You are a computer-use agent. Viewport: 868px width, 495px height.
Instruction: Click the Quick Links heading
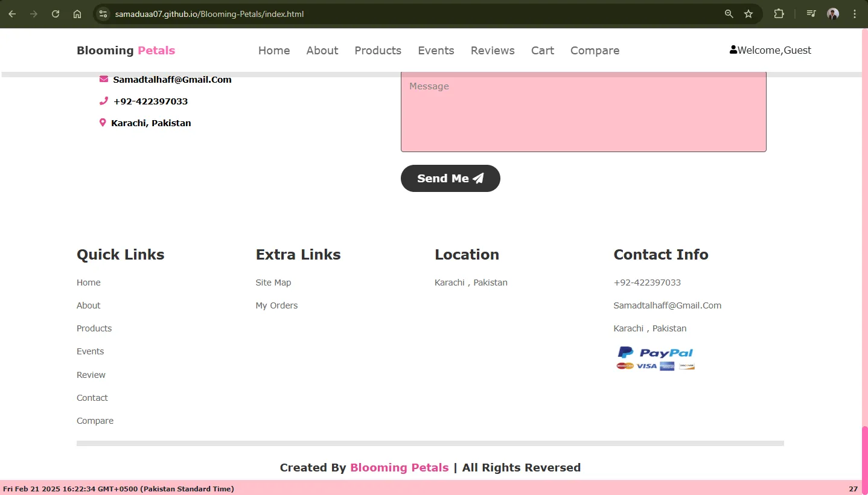(121, 255)
